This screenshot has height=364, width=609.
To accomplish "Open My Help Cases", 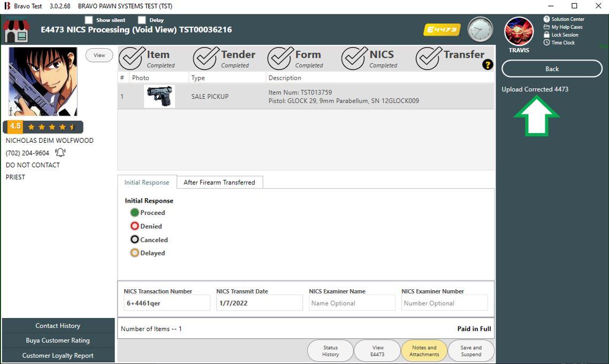I will coord(563,27).
